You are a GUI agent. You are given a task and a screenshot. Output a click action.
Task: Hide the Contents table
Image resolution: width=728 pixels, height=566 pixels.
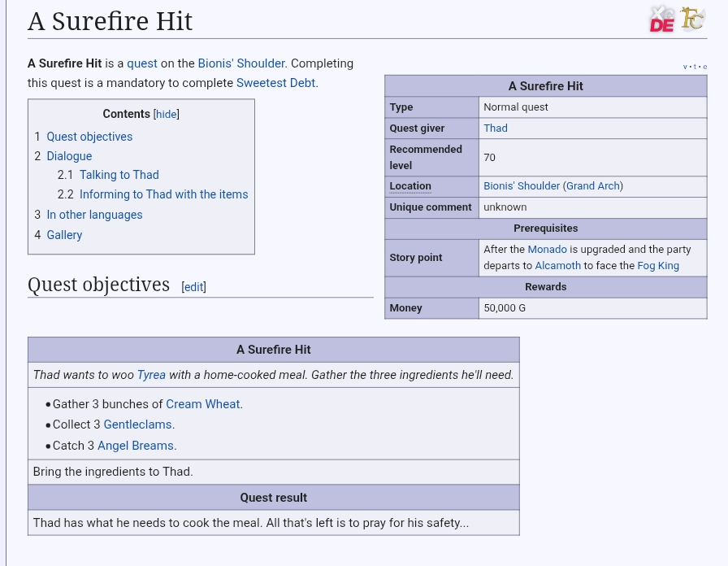click(x=167, y=114)
